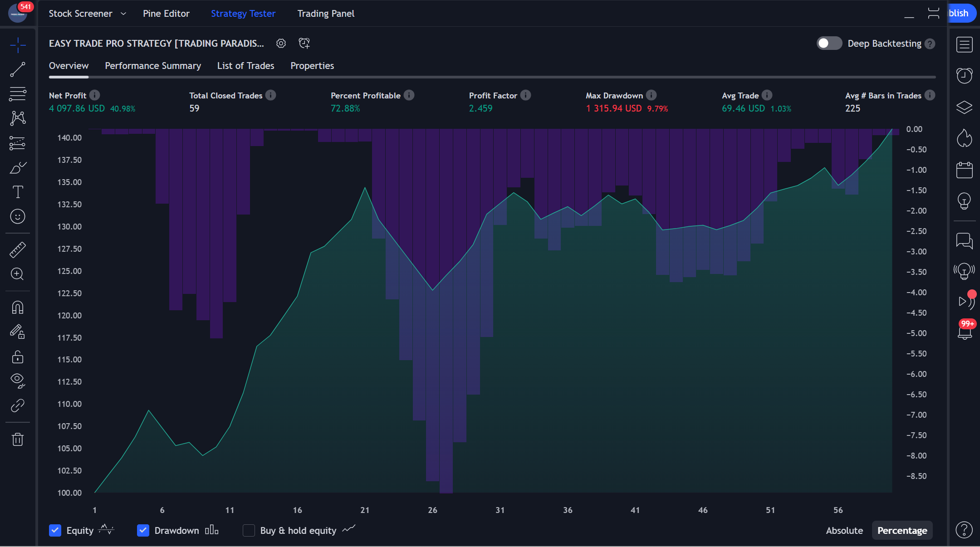Toggle the magnet mode icon
The image size is (980, 547).
pyautogui.click(x=18, y=308)
